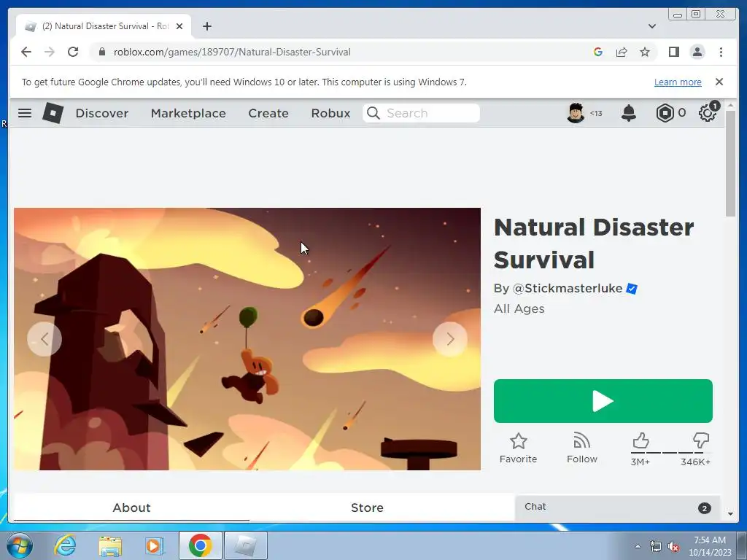Dismiss the Chrome update infobar
This screenshot has height=560, width=747.
click(719, 82)
